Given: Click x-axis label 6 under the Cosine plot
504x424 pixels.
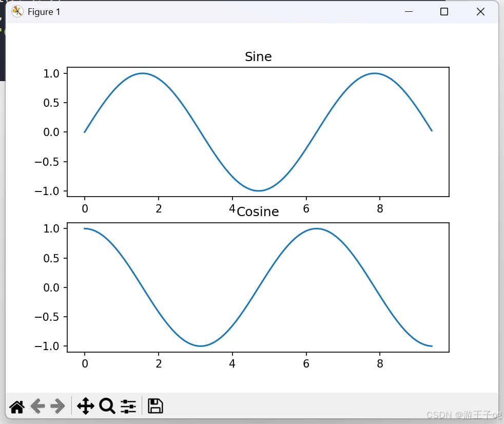Looking at the screenshot, I should point(306,363).
